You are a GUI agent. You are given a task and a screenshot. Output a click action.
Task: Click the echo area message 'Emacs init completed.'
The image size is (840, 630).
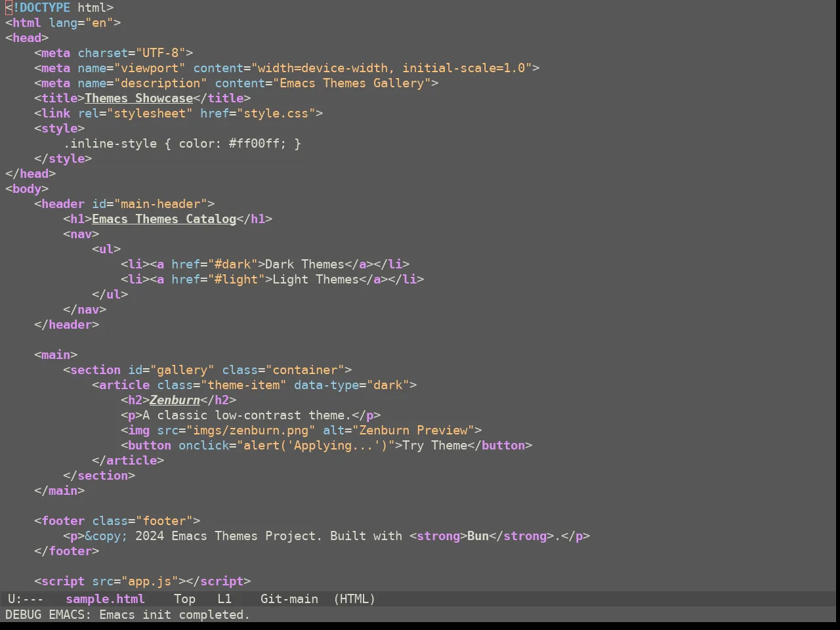pyautogui.click(x=175, y=615)
